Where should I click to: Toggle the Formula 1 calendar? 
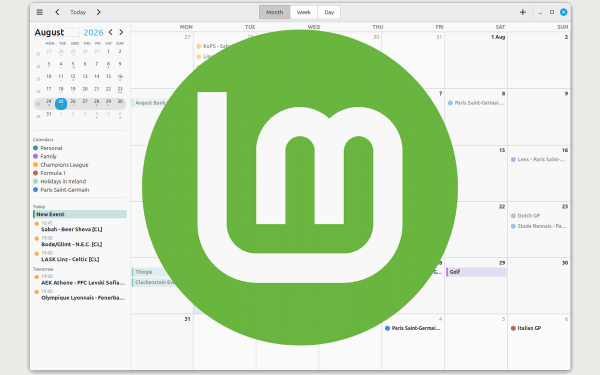49,173
